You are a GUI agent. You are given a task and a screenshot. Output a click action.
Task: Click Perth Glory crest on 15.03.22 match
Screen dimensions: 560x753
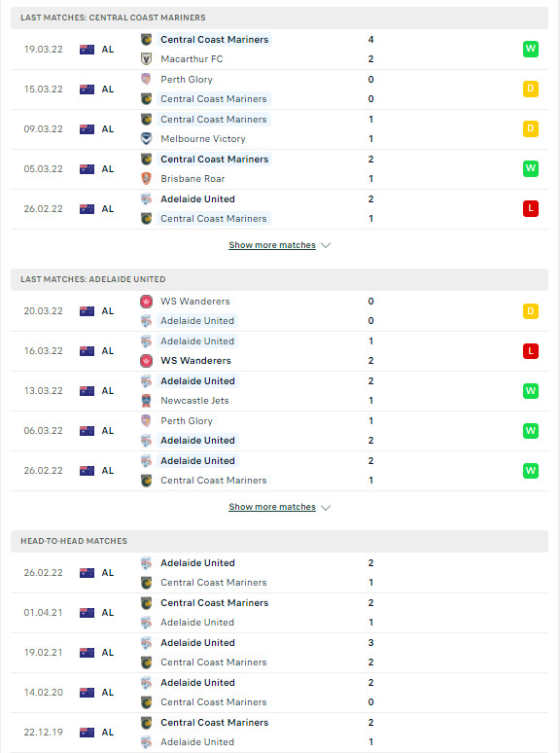[x=147, y=79]
